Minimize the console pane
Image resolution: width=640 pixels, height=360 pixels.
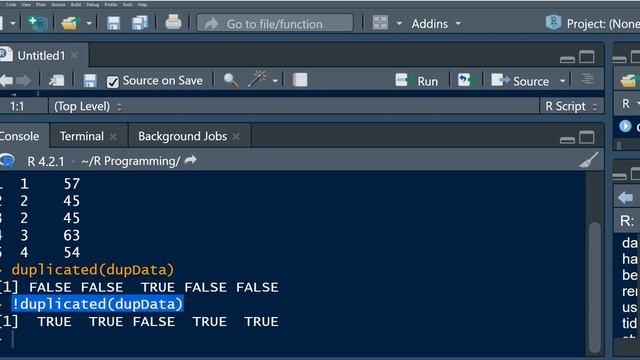(x=567, y=140)
